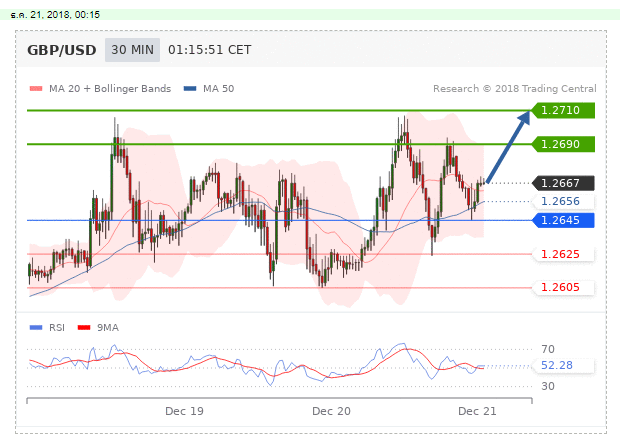Click the 1.2667 current price tag

pyautogui.click(x=563, y=183)
